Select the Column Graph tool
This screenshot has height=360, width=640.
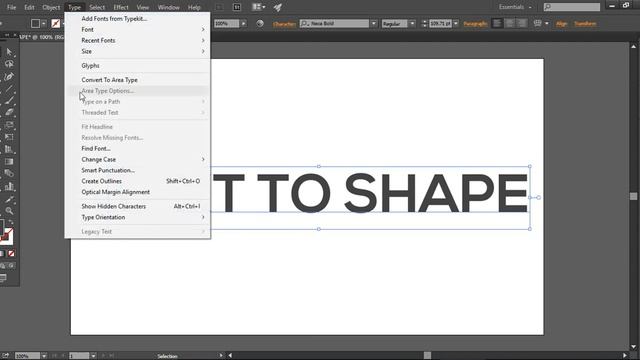[x=9, y=187]
